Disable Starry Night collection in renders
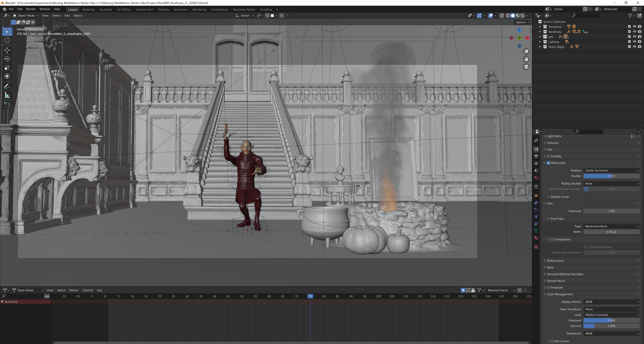This screenshot has height=344, width=644. 639,47
